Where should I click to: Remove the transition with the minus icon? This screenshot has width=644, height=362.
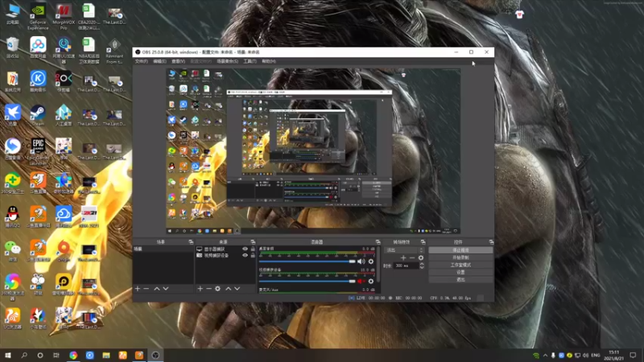(412, 257)
